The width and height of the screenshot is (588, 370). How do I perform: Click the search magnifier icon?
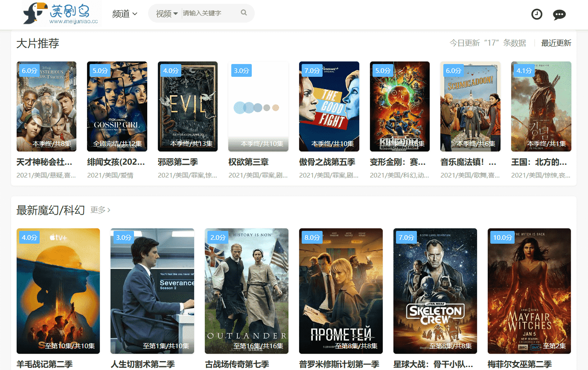click(244, 13)
